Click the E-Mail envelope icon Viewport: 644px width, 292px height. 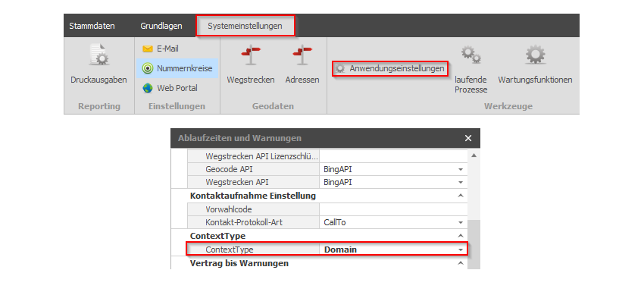(148, 49)
